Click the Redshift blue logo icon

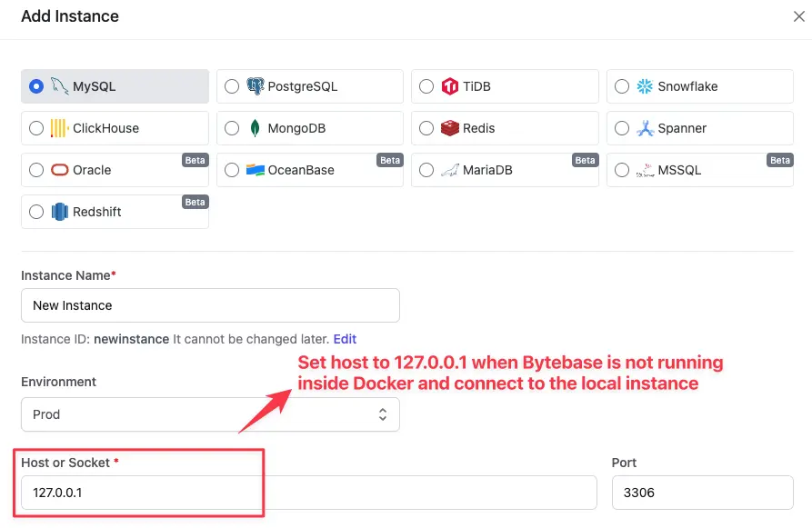click(59, 212)
